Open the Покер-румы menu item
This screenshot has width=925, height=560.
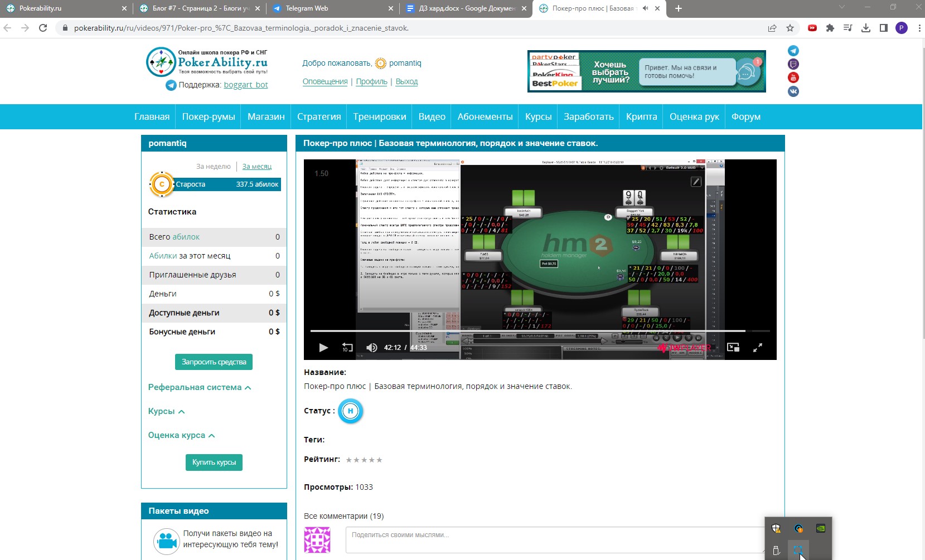point(209,117)
